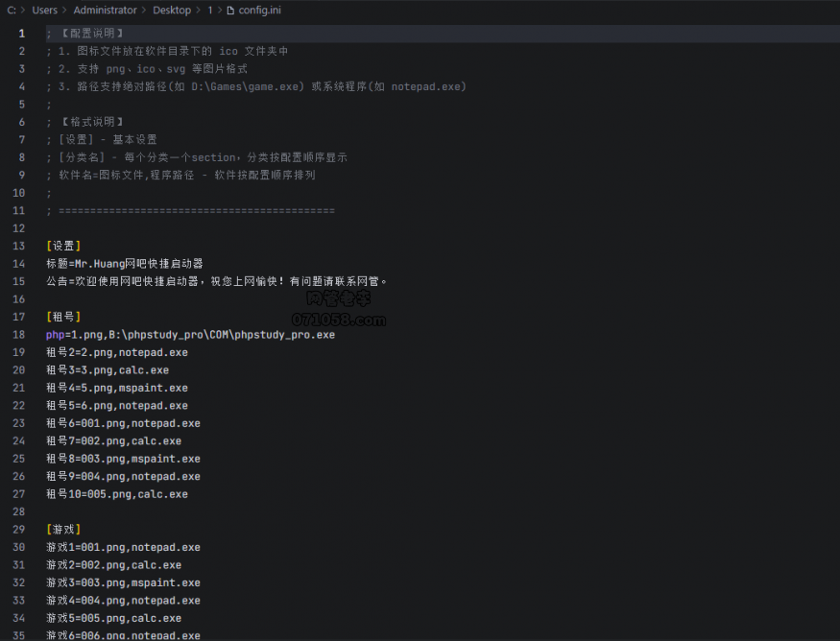Place cursor in the 标题=Mr.Huang line
Image resolution: width=840 pixels, height=641 pixels.
coord(124,264)
